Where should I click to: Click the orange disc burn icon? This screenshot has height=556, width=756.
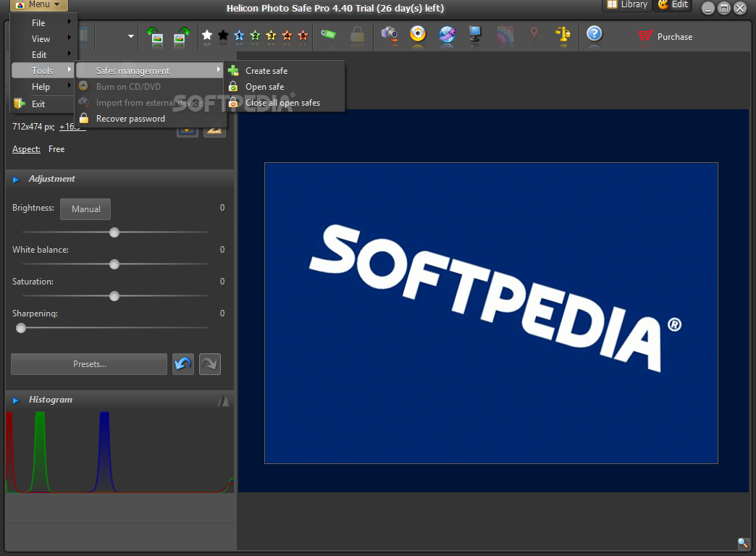tap(418, 34)
